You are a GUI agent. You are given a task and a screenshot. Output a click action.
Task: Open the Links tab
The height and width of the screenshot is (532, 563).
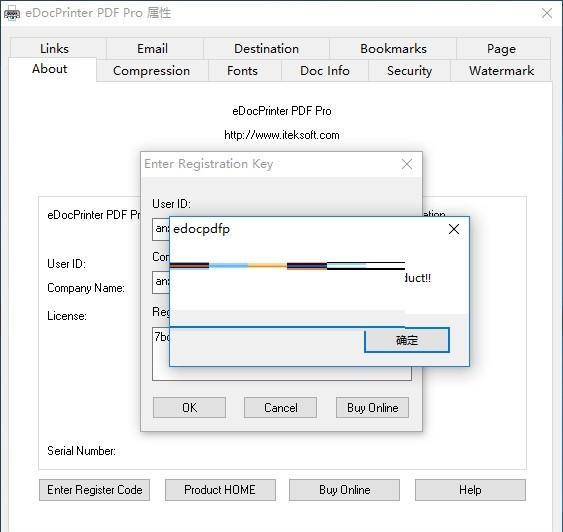click(x=54, y=48)
